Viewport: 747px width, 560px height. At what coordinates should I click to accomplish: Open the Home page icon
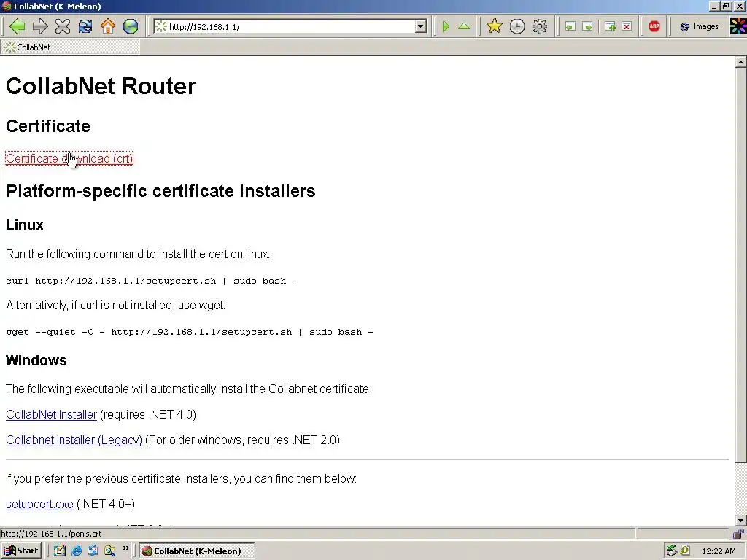pos(108,26)
